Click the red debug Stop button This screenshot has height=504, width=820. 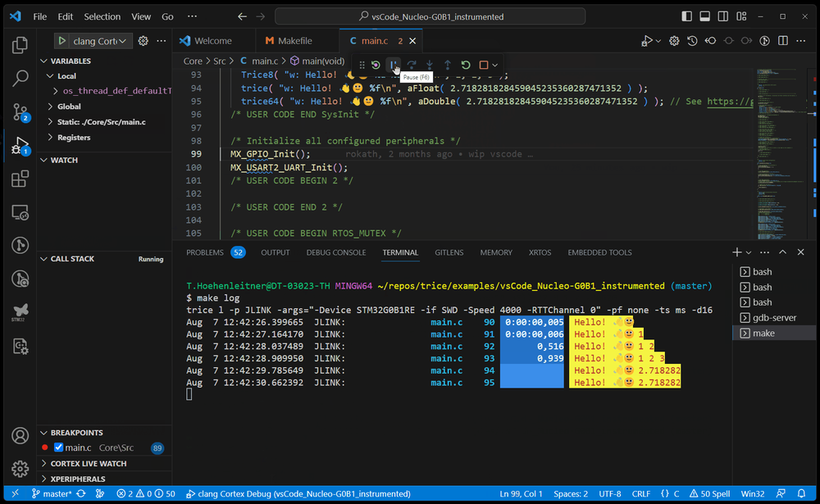[484, 65]
